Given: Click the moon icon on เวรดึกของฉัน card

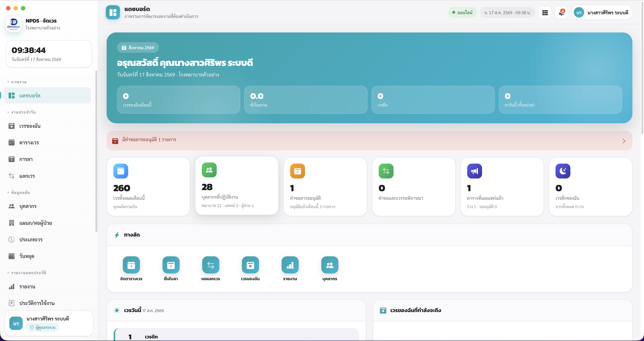Looking at the screenshot, I should 563,171.
